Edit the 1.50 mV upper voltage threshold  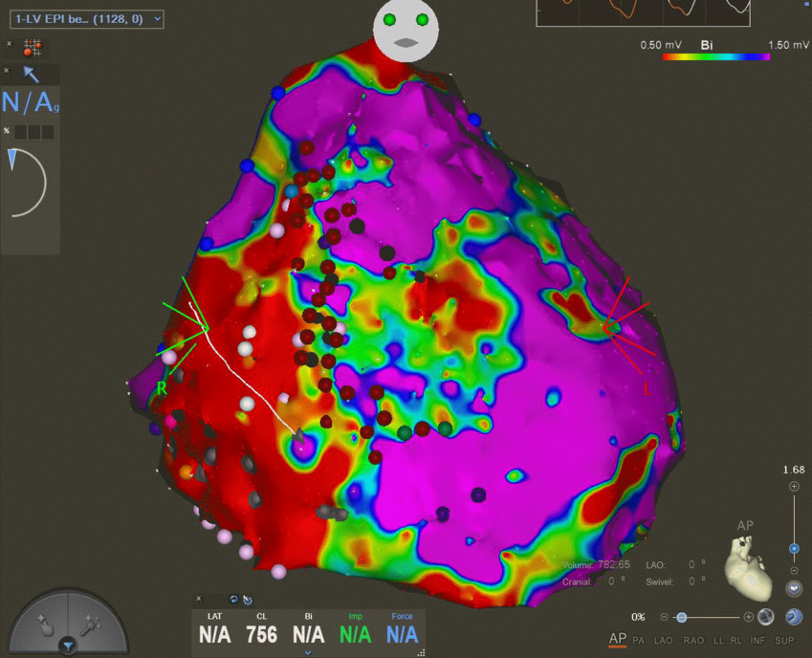[788, 45]
